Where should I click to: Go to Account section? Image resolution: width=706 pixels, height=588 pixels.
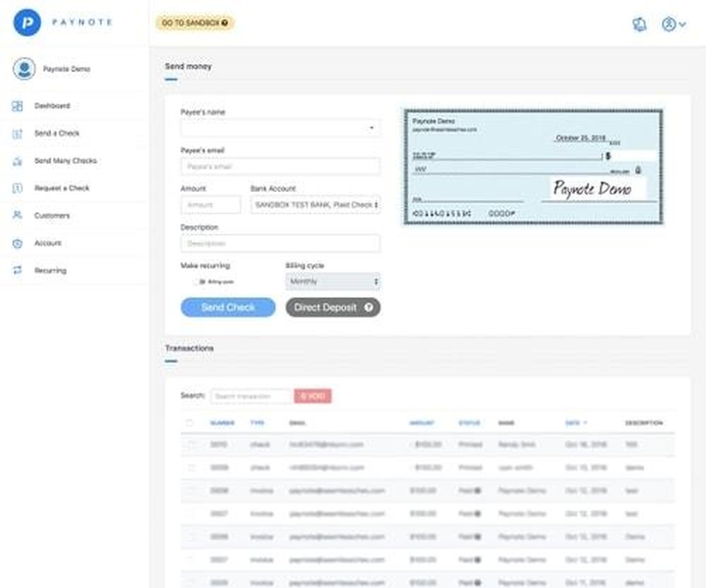pyautogui.click(x=48, y=243)
